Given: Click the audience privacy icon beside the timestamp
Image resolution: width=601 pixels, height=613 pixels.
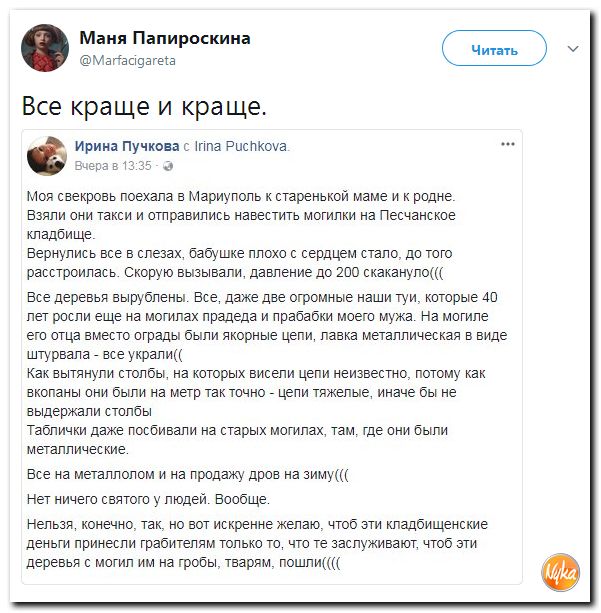Looking at the screenshot, I should pyautogui.click(x=166, y=165).
